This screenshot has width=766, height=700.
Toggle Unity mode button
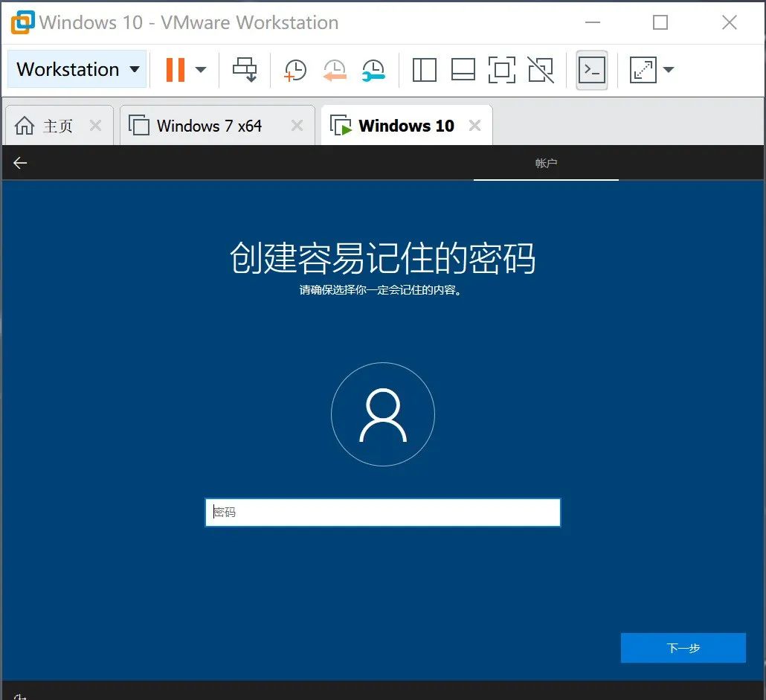541,69
